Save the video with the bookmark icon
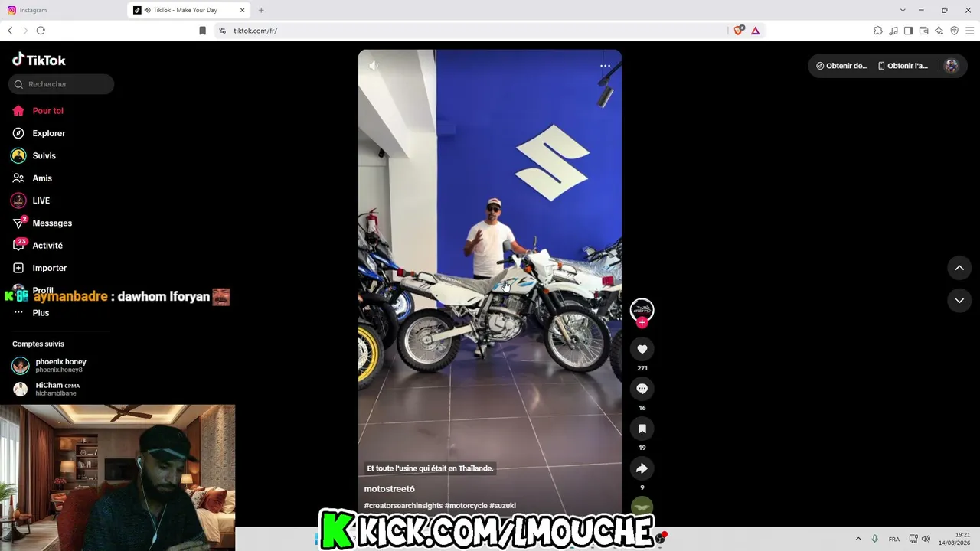This screenshot has height=551, width=980. click(642, 429)
